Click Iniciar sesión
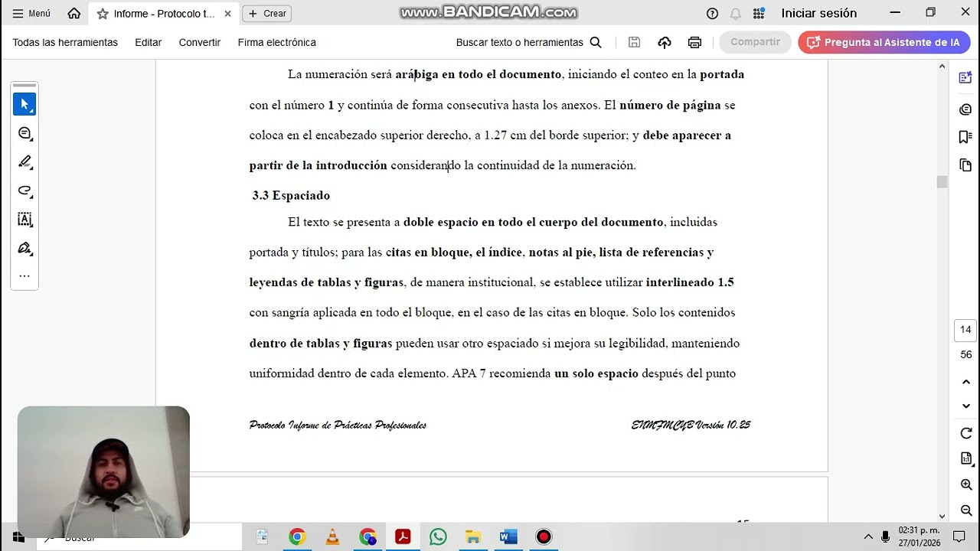The image size is (980, 551). click(x=818, y=14)
